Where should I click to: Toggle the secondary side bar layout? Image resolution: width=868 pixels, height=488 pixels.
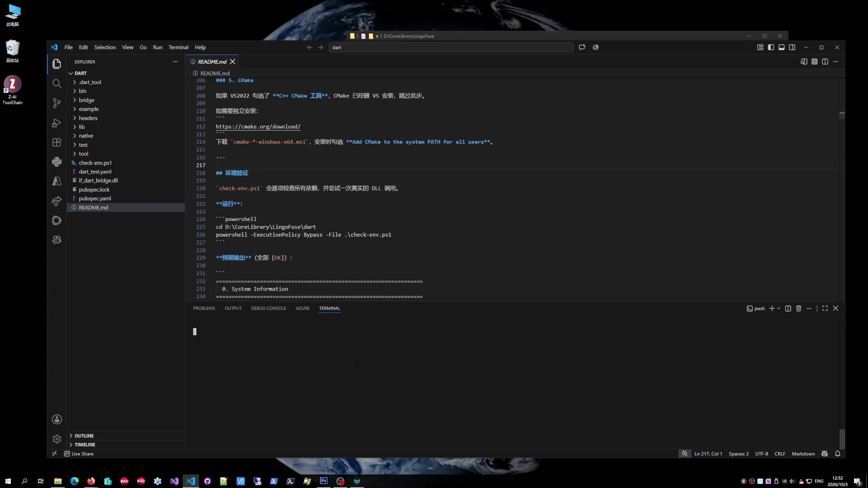click(792, 47)
